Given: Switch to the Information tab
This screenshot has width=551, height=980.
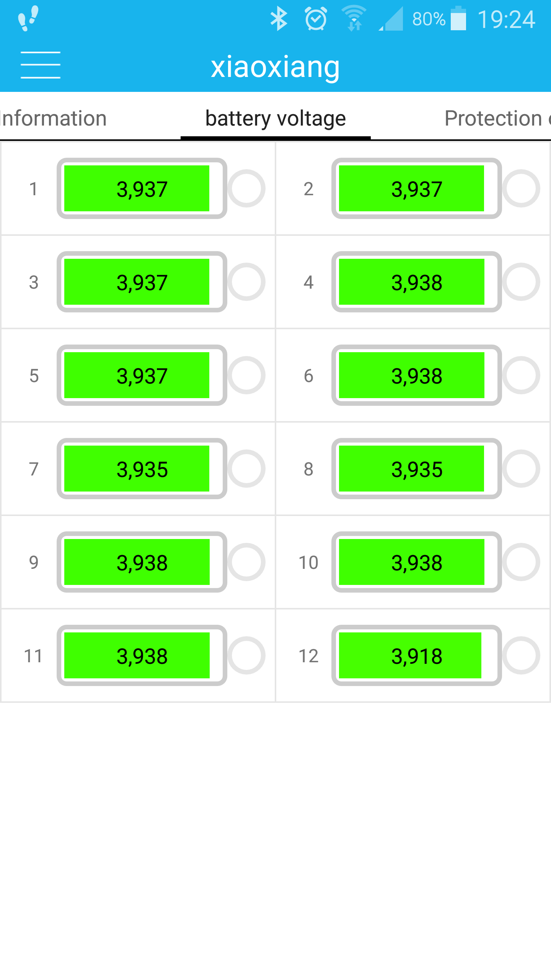Looking at the screenshot, I should [x=54, y=118].
